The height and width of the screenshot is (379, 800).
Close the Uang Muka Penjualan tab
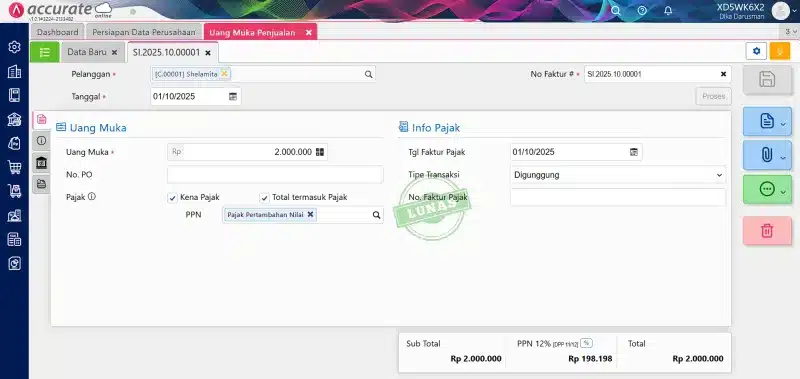[x=308, y=32]
